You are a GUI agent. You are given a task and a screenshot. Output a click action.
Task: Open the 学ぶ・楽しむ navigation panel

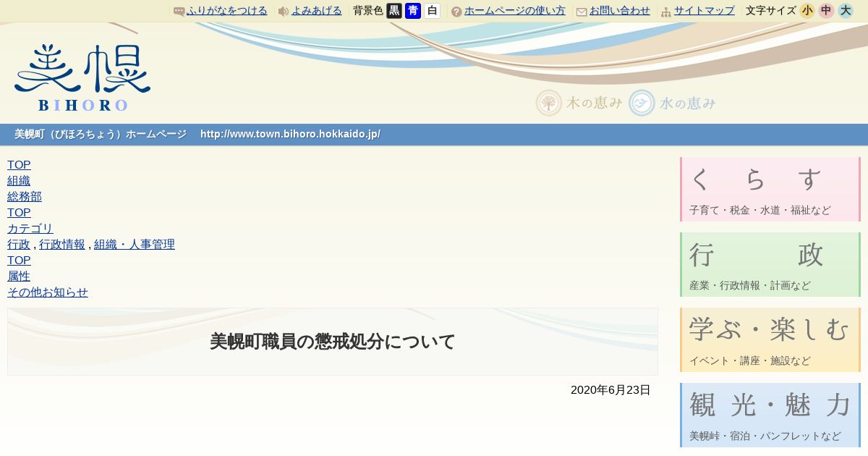[770, 340]
